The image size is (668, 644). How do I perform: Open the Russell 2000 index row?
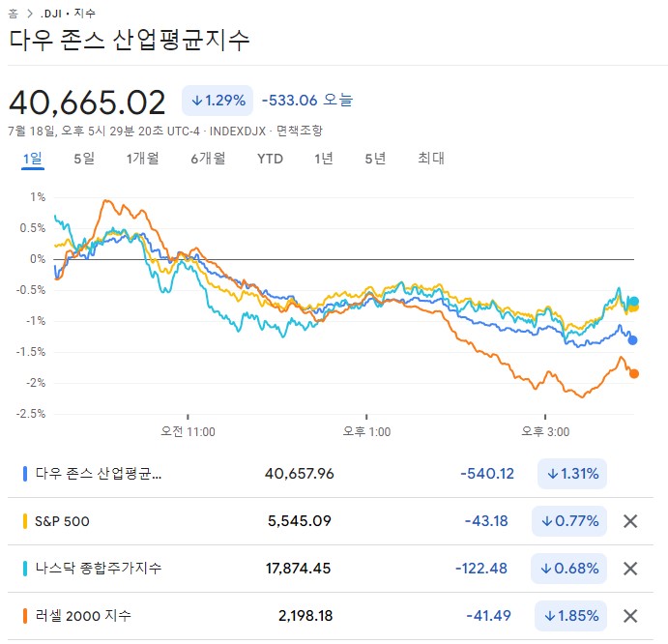pos(82,616)
